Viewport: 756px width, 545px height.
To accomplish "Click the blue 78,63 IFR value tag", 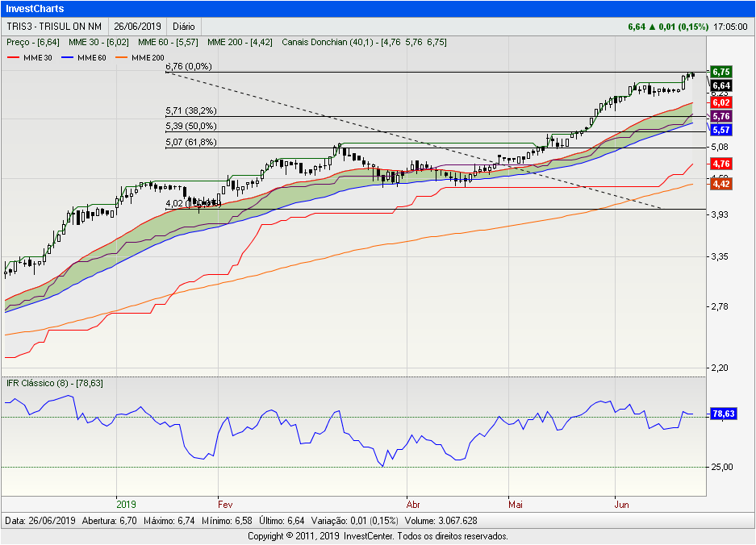I will click(723, 414).
